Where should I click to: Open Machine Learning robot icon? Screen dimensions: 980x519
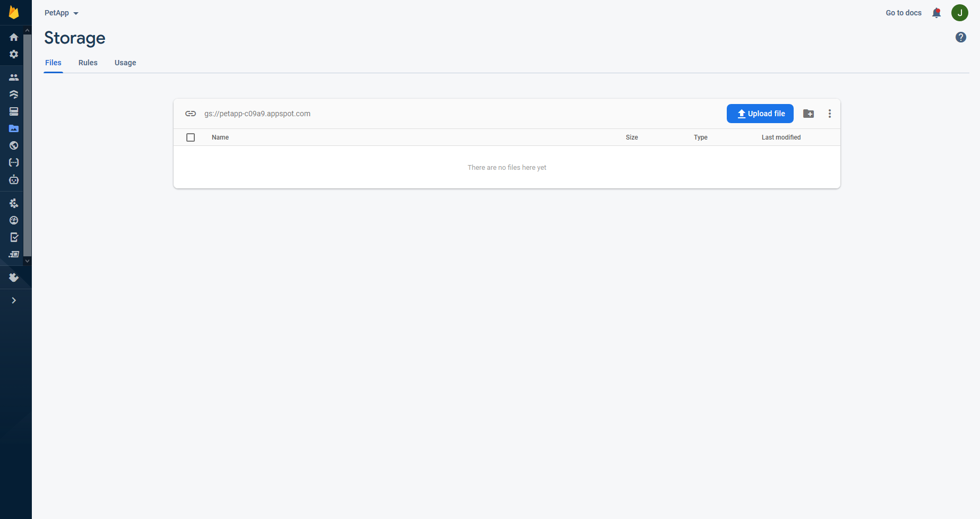[14, 180]
